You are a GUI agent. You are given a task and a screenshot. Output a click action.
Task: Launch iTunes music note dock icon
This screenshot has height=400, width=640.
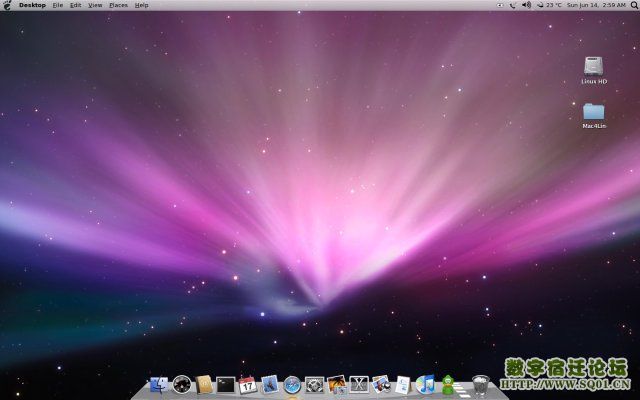click(x=425, y=384)
